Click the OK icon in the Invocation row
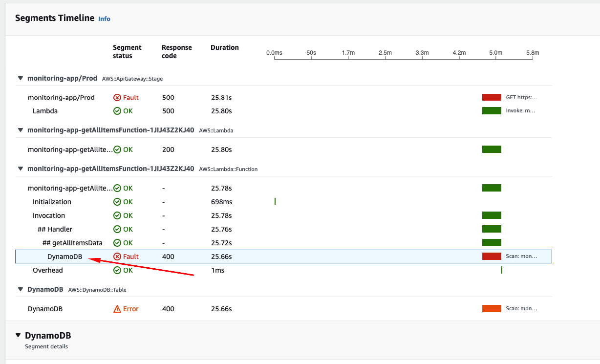 coord(117,215)
